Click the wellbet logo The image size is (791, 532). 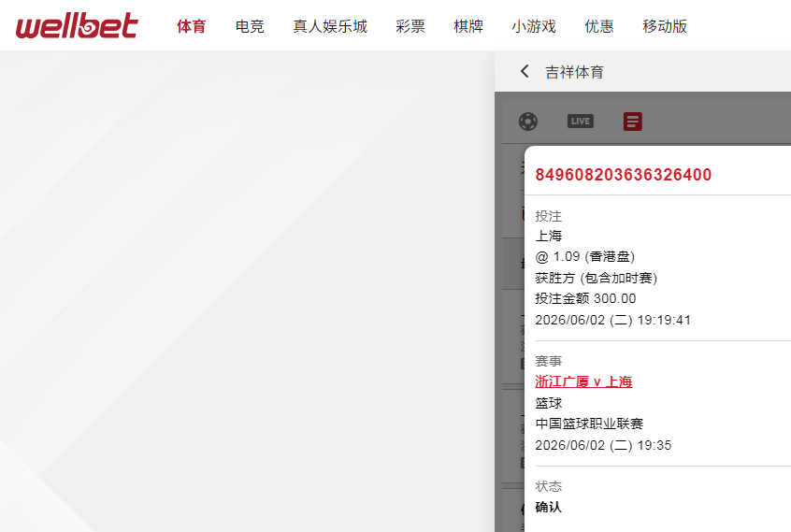coord(77,26)
